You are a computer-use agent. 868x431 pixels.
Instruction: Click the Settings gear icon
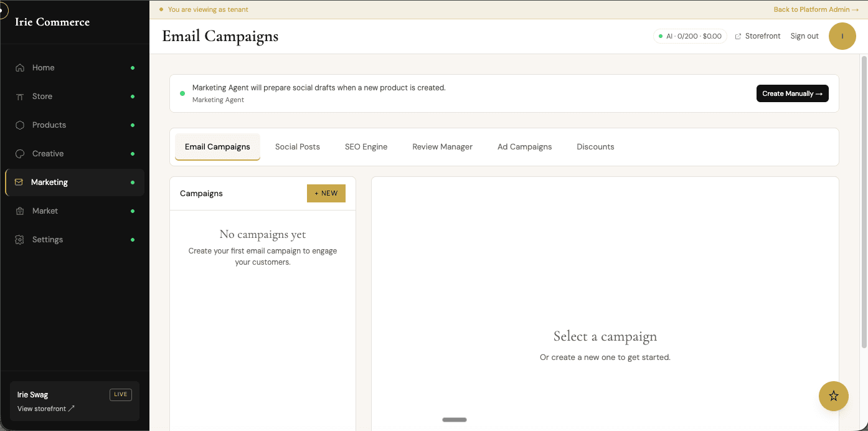click(20, 240)
